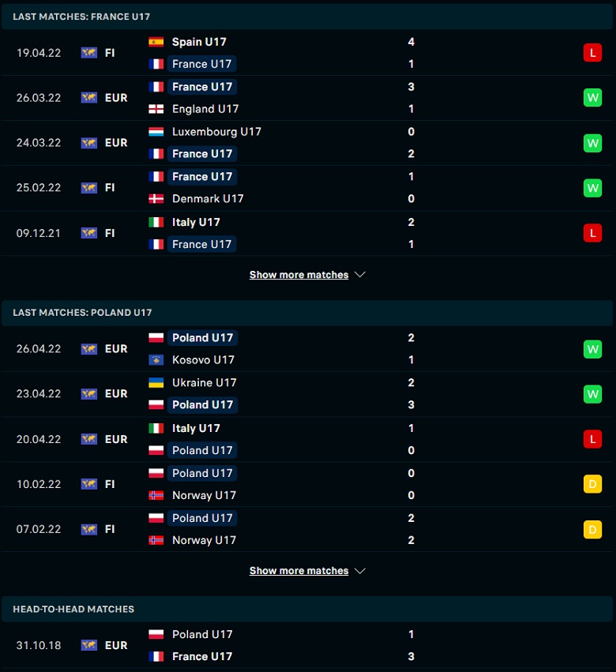This screenshot has width=616, height=672.
Task: Click the Spain U17 flag icon
Action: click(156, 42)
